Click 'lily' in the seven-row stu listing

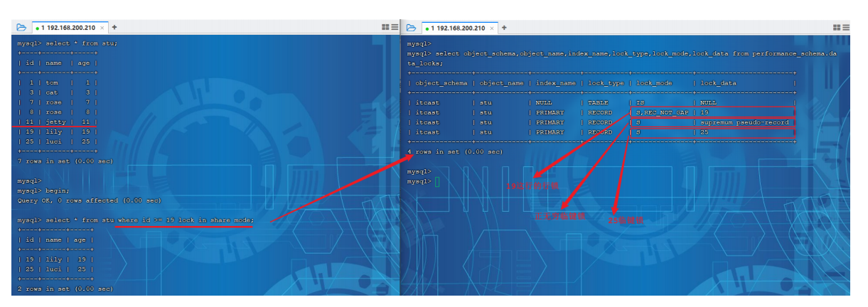coord(54,132)
